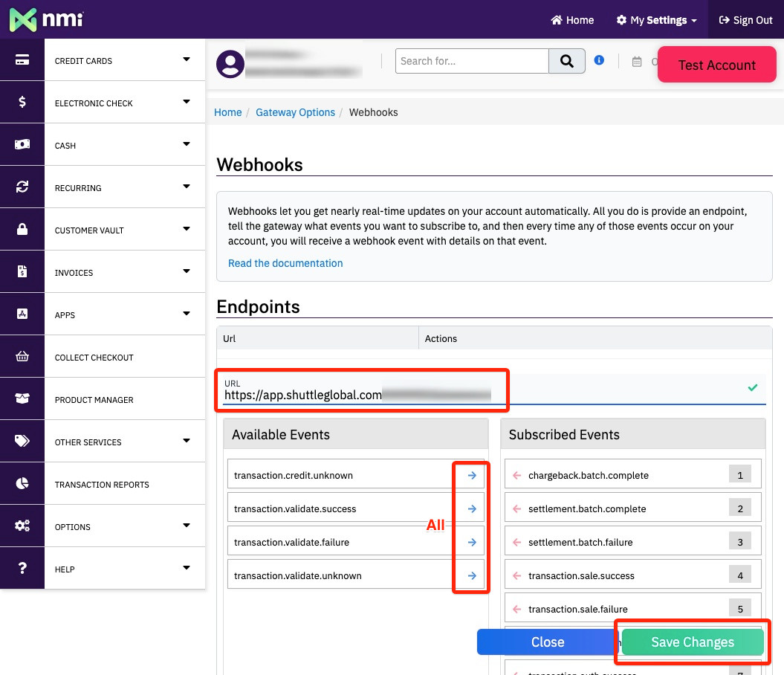Expand the Apps menu arrow
This screenshot has height=675, width=784.
[187, 314]
